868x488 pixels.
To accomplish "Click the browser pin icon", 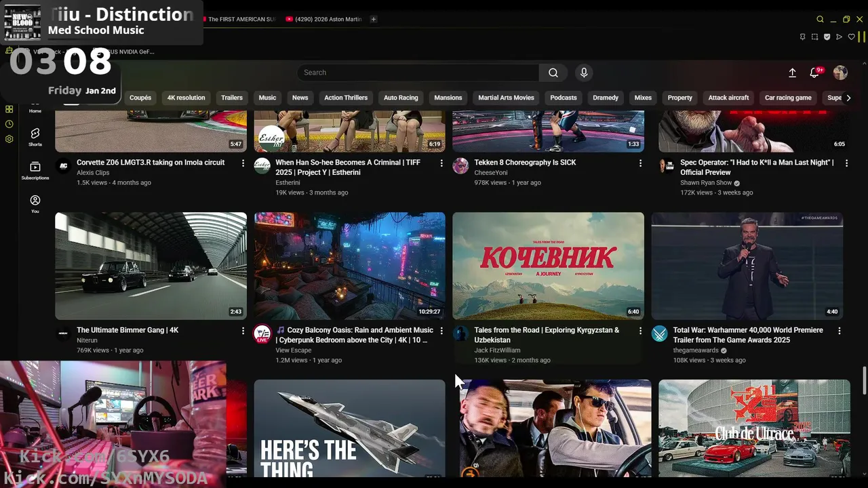I will click(802, 37).
